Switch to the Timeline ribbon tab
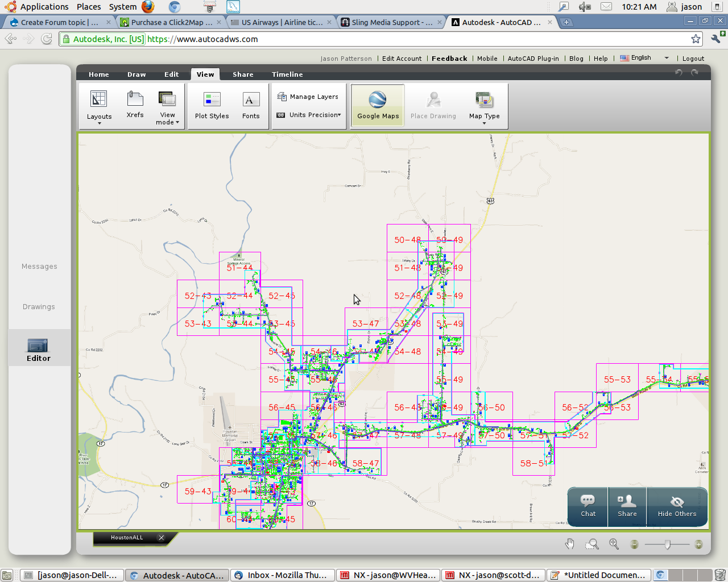The height and width of the screenshot is (582, 728). (287, 74)
